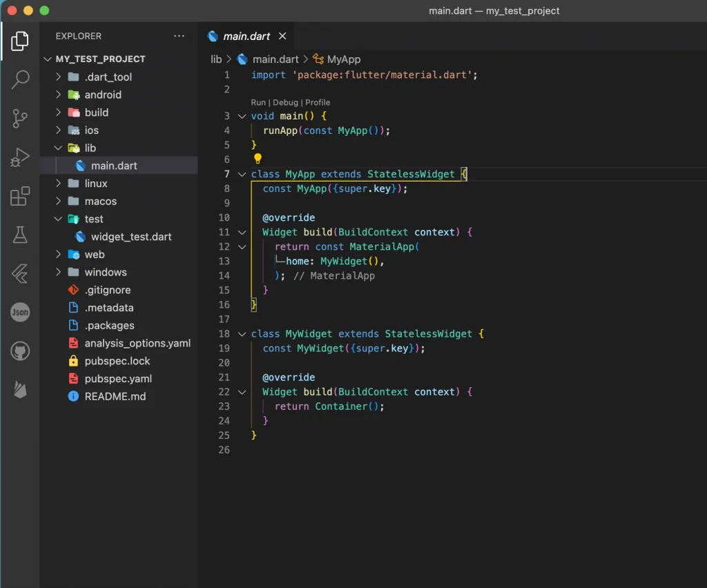Viewport: 707px width, 588px height.
Task: Open the Explorer more actions menu
Action: coord(180,36)
